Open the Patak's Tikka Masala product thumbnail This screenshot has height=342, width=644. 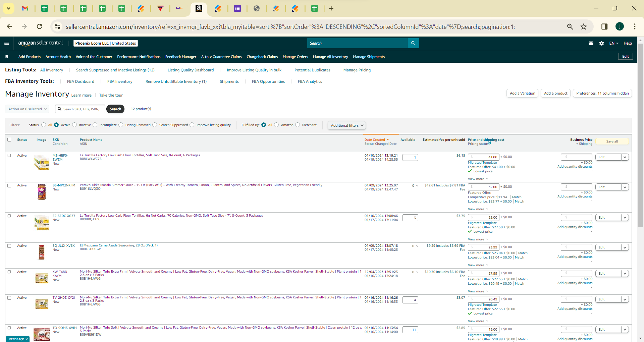[x=42, y=192]
